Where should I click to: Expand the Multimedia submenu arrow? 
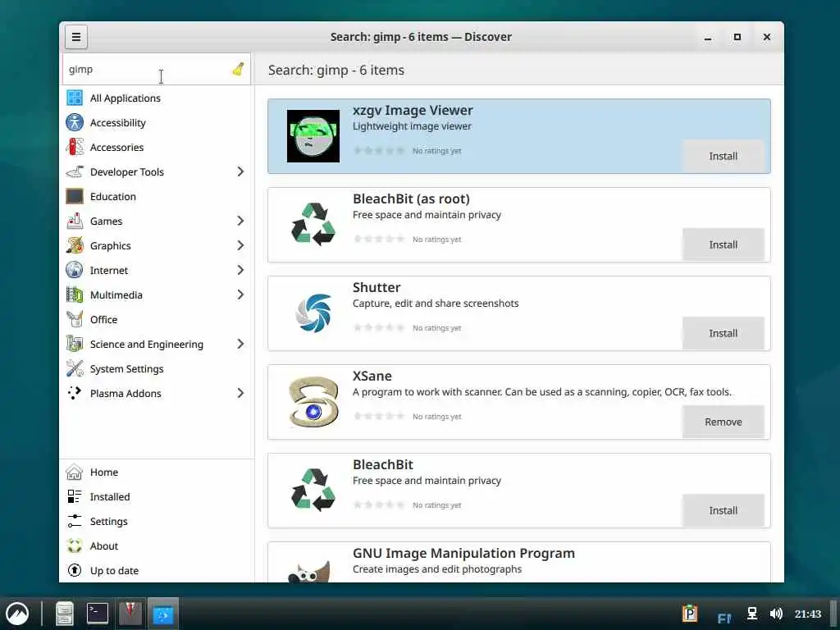coord(240,294)
